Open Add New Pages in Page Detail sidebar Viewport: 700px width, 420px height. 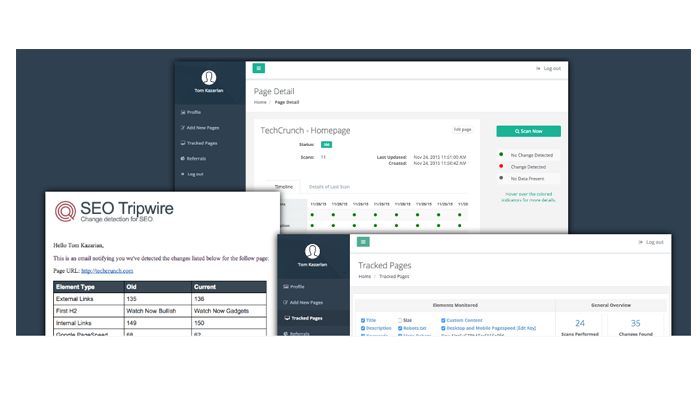(x=200, y=128)
